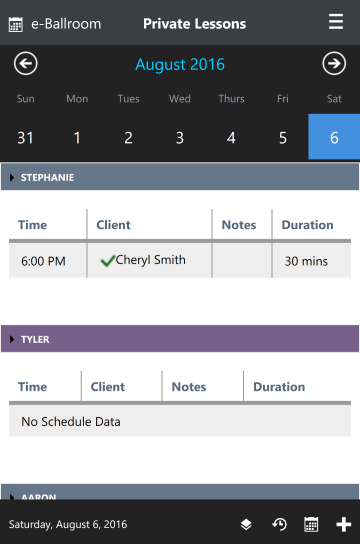360x544 pixels.
Task: Collapse the STEPHANIE section
Action: click(180, 177)
